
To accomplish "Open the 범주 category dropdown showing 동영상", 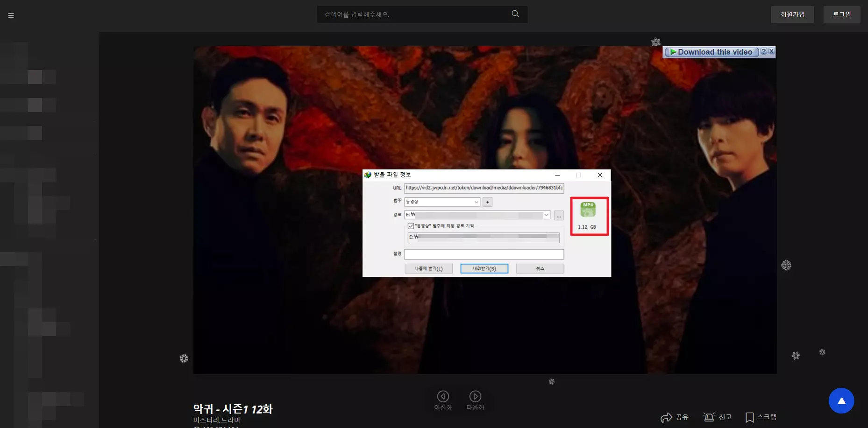I will coord(442,202).
